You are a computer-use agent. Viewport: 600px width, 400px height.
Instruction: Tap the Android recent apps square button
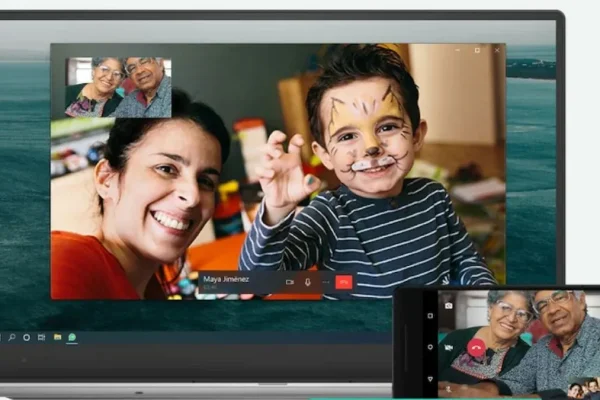click(x=430, y=316)
